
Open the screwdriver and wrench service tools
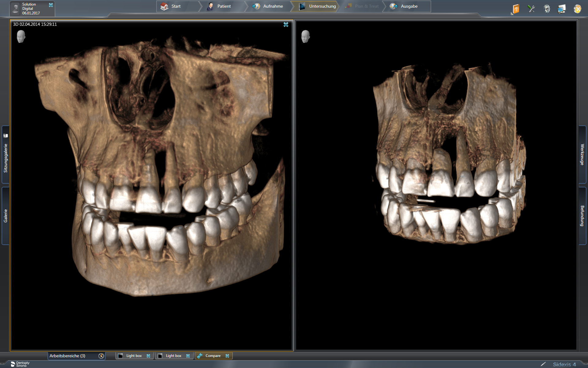pyautogui.click(x=531, y=9)
